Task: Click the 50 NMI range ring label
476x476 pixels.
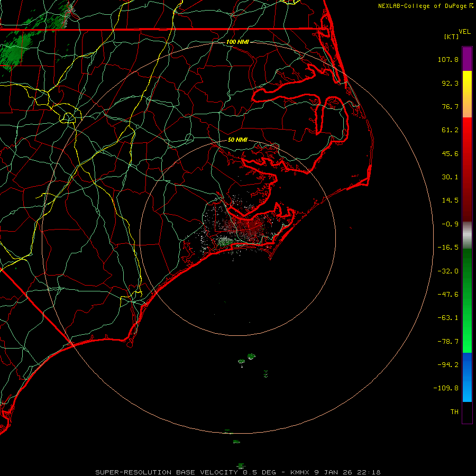Action: [237, 140]
